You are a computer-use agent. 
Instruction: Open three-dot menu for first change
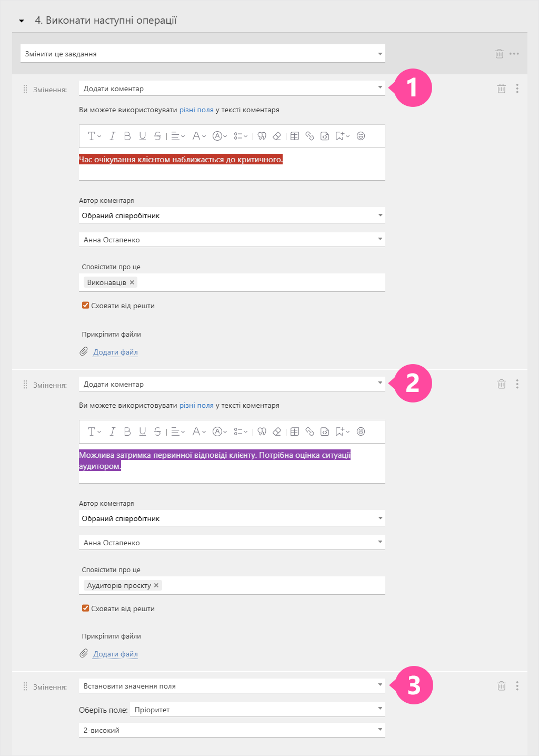(x=517, y=89)
